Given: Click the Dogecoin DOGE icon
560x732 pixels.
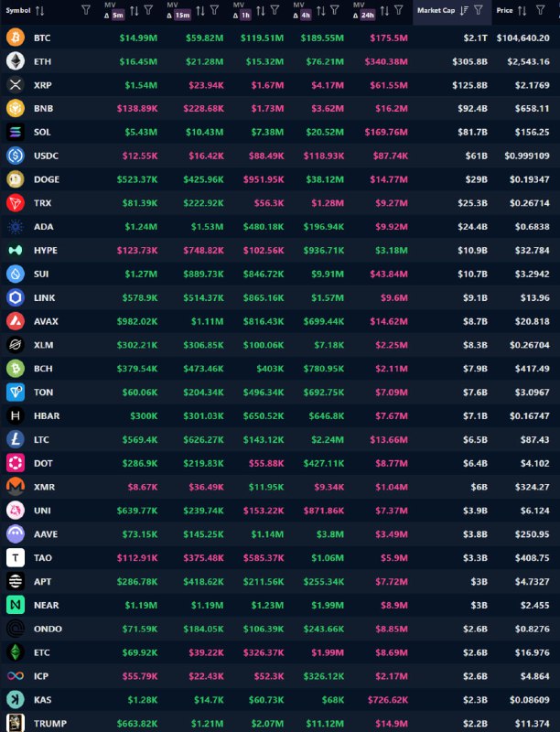Looking at the screenshot, I should pos(16,179).
